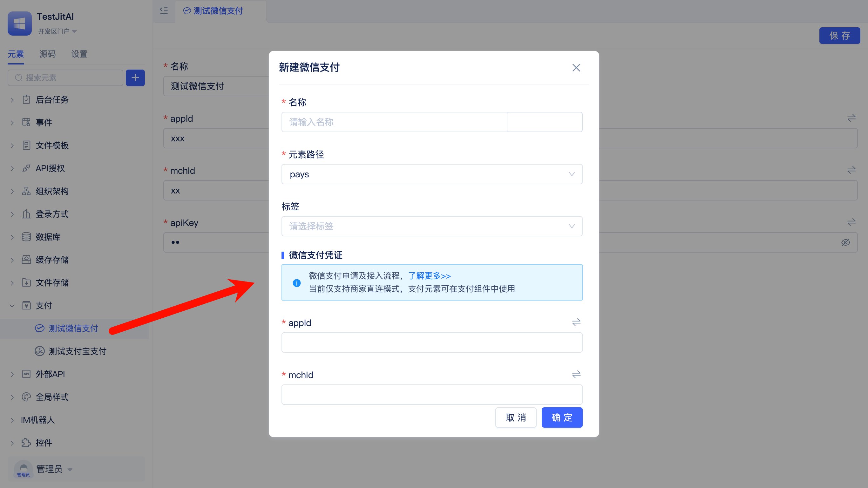
Task: Click the 文件模板 icon in the tree
Action: pos(26,145)
